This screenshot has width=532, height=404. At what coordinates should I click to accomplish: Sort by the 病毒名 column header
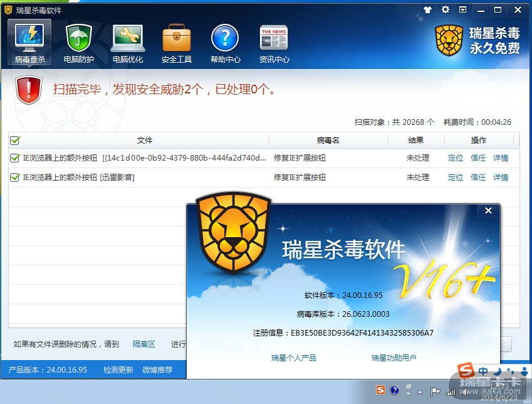coord(328,141)
